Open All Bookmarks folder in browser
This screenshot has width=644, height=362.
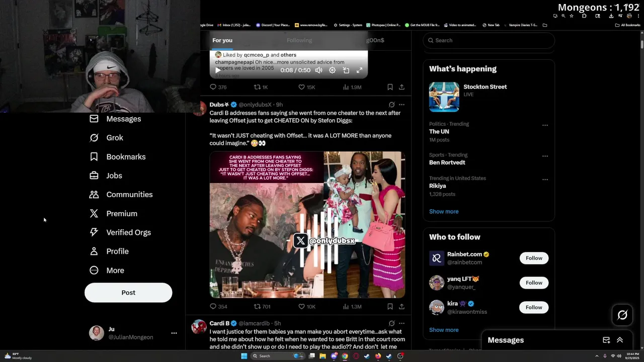click(x=628, y=25)
